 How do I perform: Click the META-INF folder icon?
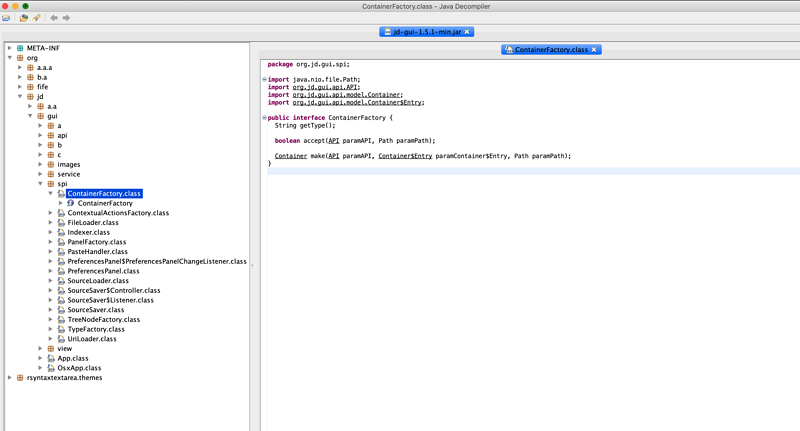(x=20, y=48)
